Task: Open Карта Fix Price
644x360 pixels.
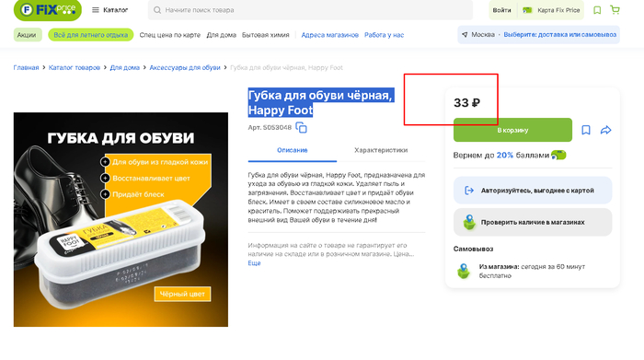Action: [x=551, y=10]
